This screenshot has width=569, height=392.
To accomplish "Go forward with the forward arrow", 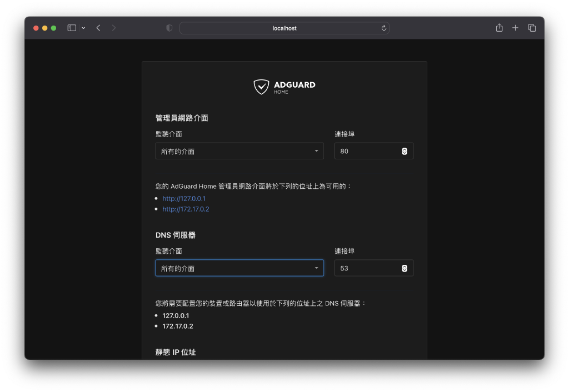I will pos(113,28).
